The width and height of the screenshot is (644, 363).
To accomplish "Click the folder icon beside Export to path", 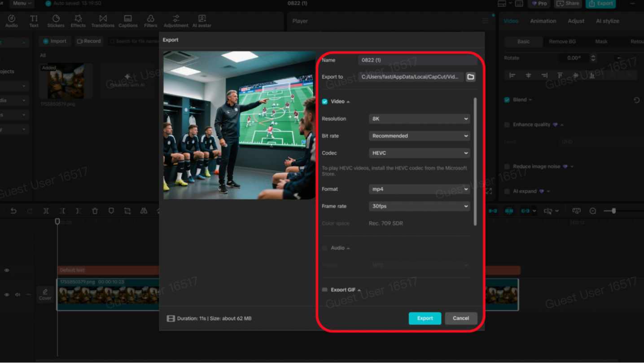I will click(x=470, y=77).
